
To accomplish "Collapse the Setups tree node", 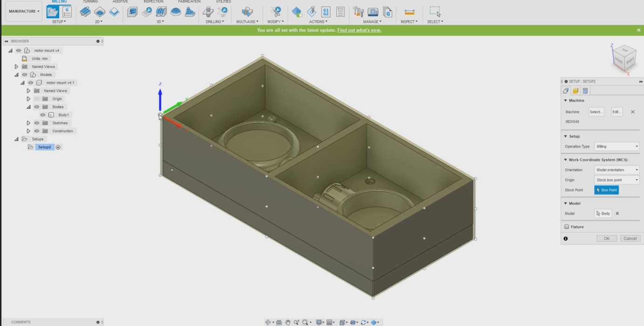I will tap(16, 139).
